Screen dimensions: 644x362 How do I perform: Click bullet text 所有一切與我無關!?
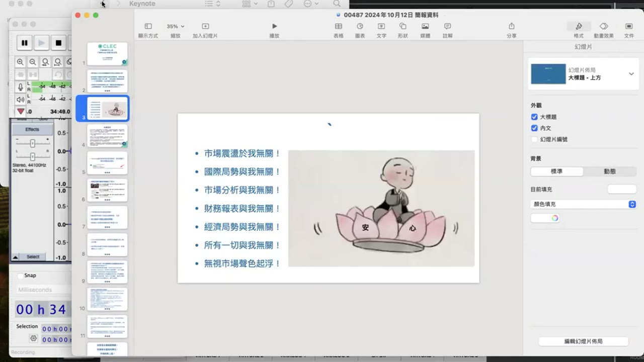point(242,245)
